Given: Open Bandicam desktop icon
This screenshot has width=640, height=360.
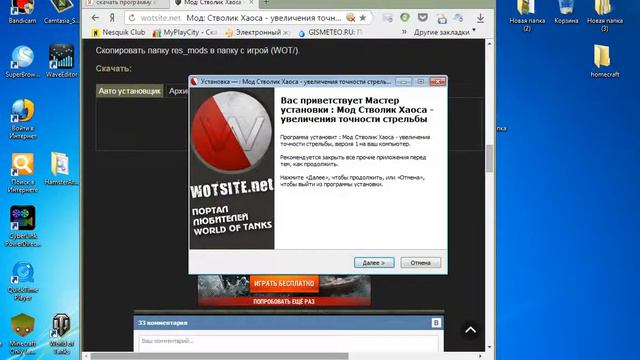Looking at the screenshot, I should click(x=22, y=11).
